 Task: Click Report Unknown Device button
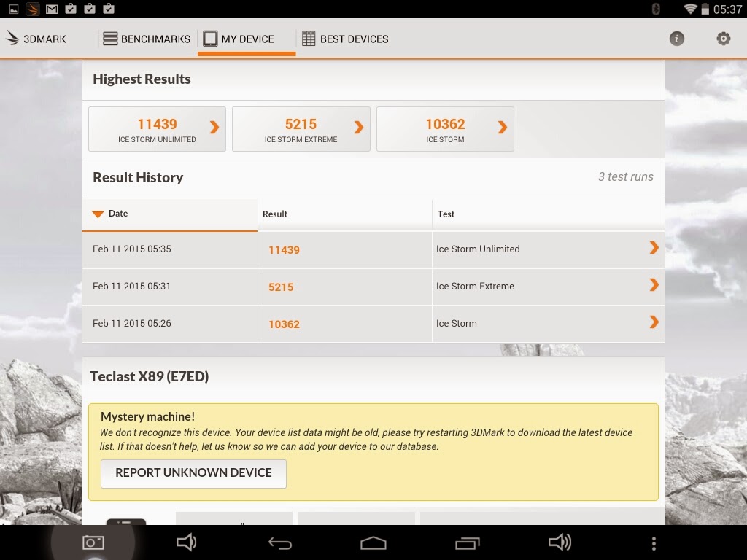193,473
